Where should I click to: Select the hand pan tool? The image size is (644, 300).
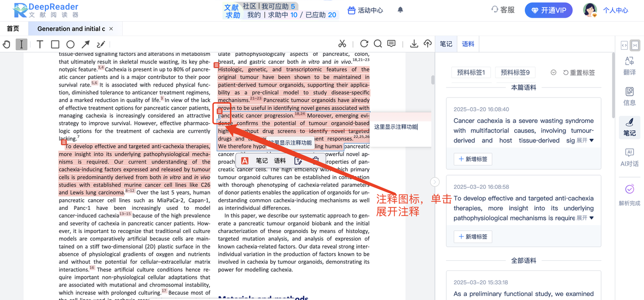click(7, 44)
